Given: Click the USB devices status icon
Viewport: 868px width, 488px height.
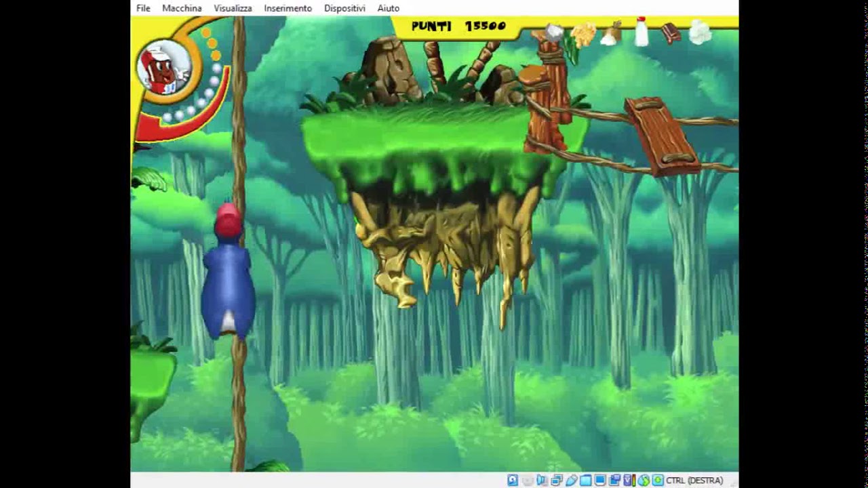Looking at the screenshot, I should [571, 481].
